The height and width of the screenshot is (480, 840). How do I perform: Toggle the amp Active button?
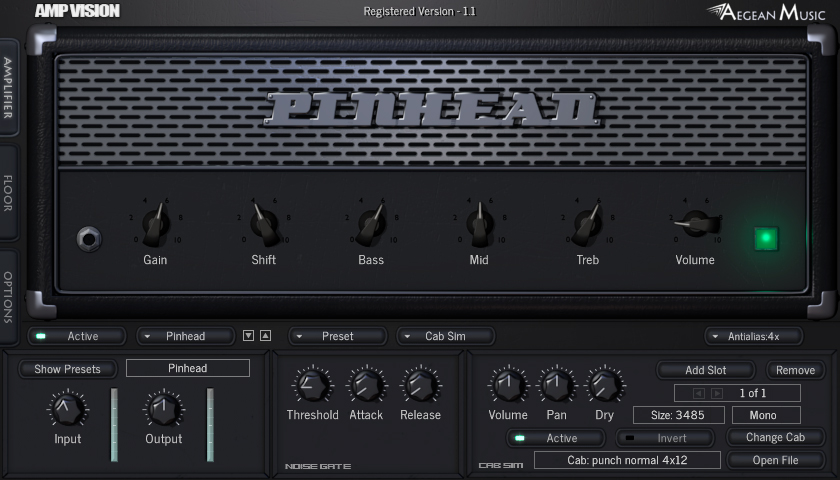(x=77, y=336)
